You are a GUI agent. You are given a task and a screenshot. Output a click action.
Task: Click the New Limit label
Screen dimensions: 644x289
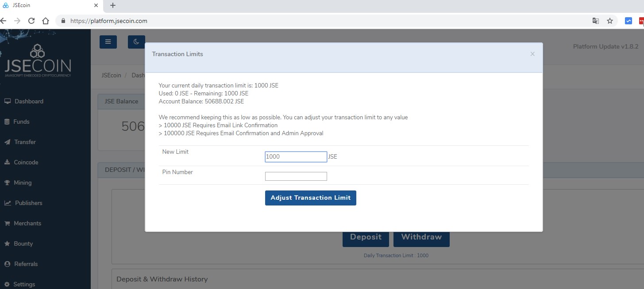[175, 152]
